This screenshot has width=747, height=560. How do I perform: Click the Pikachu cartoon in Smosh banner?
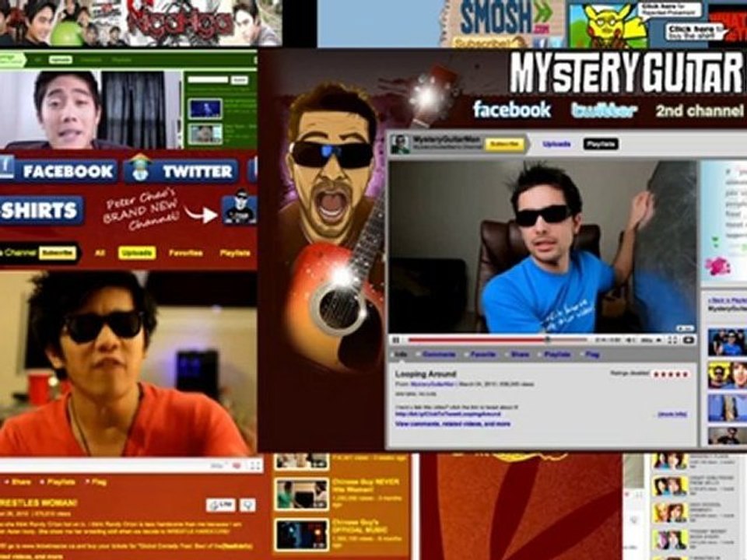click(x=608, y=25)
